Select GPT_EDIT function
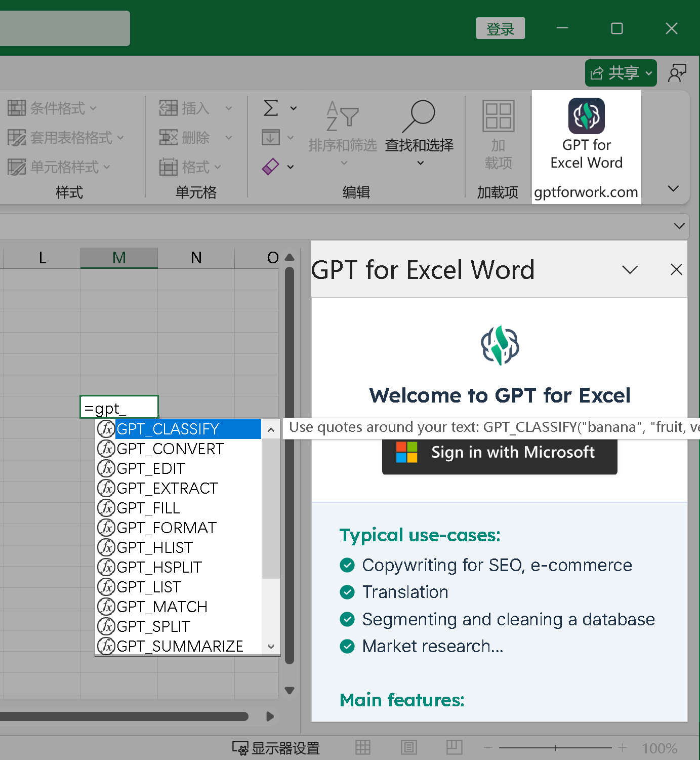The width and height of the screenshot is (700, 760). pos(178,468)
